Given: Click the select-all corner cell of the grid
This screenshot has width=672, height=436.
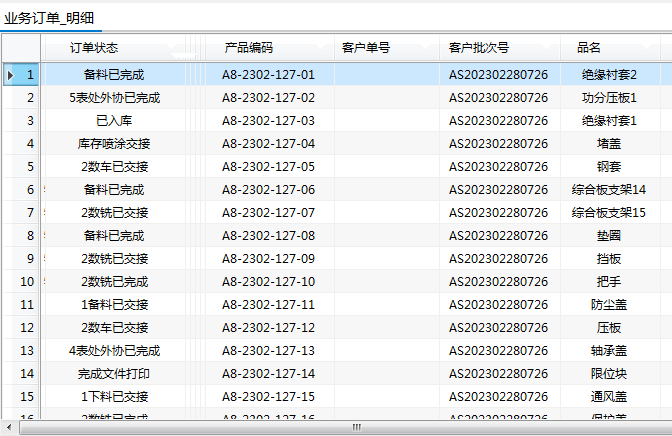Looking at the screenshot, I should (20, 48).
